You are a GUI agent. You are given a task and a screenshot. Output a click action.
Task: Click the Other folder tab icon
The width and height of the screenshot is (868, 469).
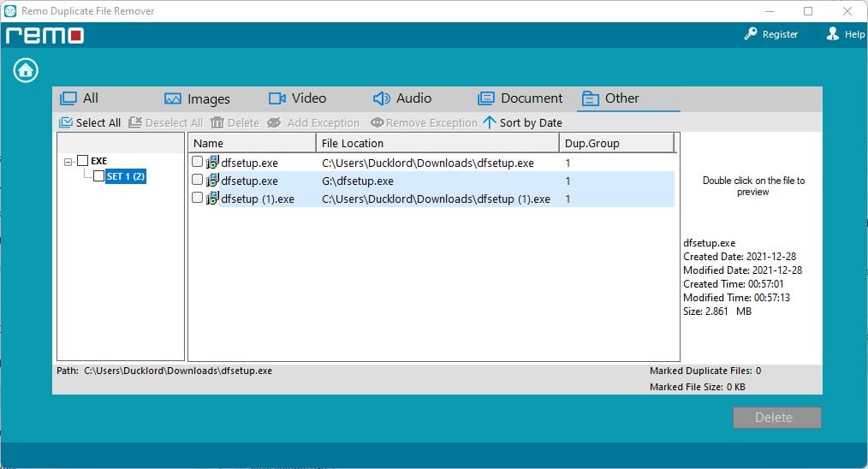pos(590,98)
